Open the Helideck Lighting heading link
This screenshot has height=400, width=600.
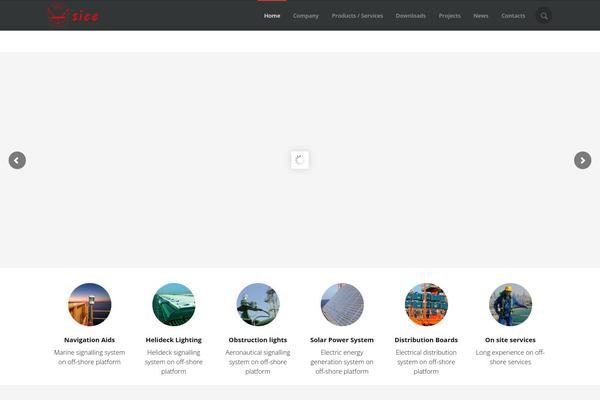[x=174, y=340]
